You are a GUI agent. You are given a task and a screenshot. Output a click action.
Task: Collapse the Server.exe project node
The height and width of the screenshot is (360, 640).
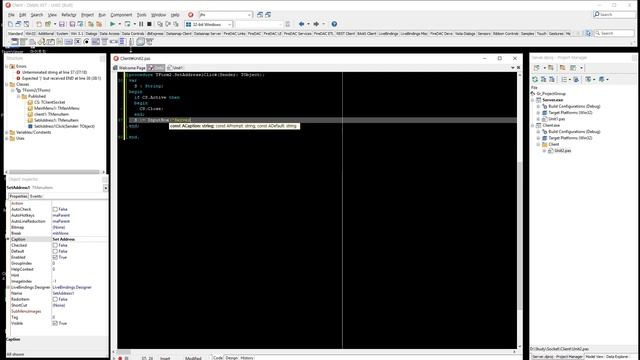coord(533,100)
